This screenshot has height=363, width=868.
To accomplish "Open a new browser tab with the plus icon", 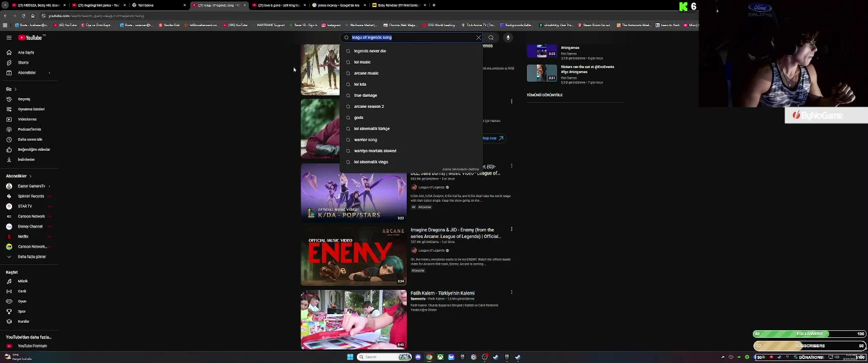I will tap(434, 5).
